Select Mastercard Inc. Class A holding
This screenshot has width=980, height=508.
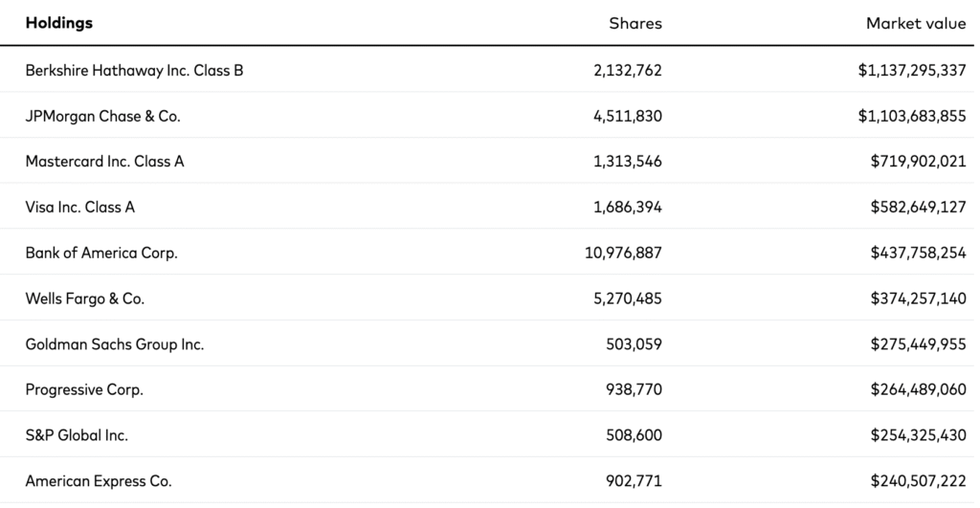click(104, 162)
